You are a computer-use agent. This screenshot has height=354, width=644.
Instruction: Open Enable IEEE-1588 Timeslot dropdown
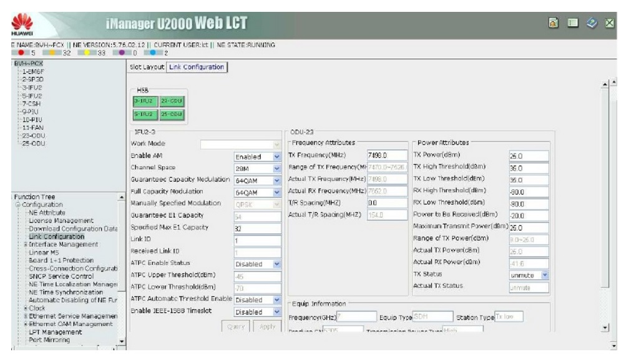pos(277,312)
